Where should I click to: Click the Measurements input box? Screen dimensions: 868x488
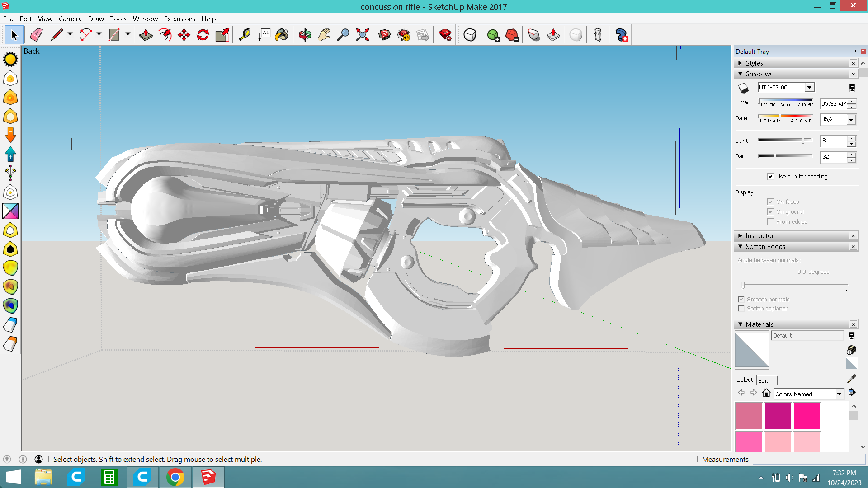click(x=809, y=459)
